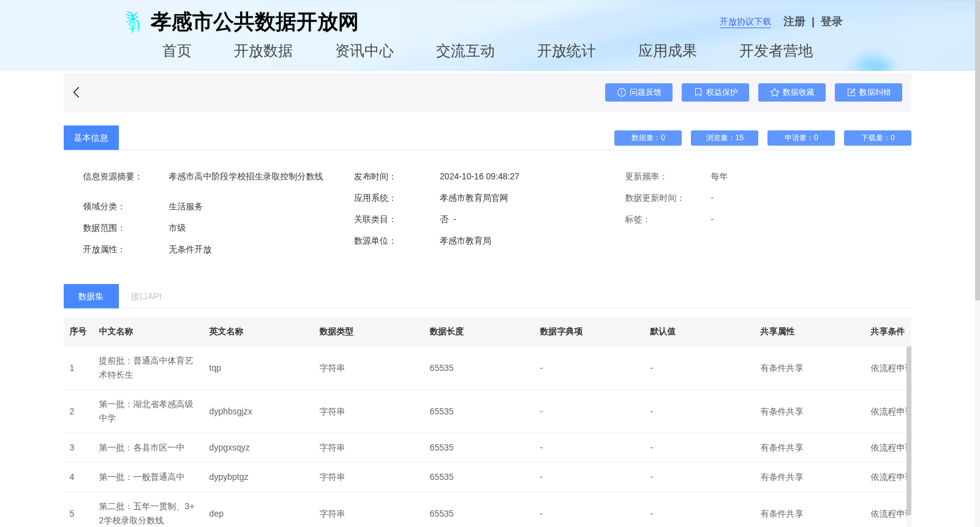The width and height of the screenshot is (980, 527).
Task: Select the 数据集 tab
Action: click(91, 296)
